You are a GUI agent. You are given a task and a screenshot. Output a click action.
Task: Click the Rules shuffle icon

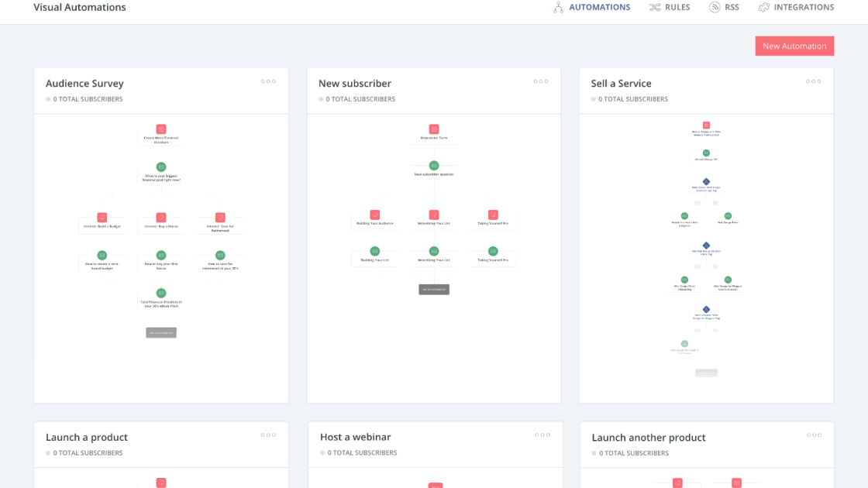click(655, 8)
